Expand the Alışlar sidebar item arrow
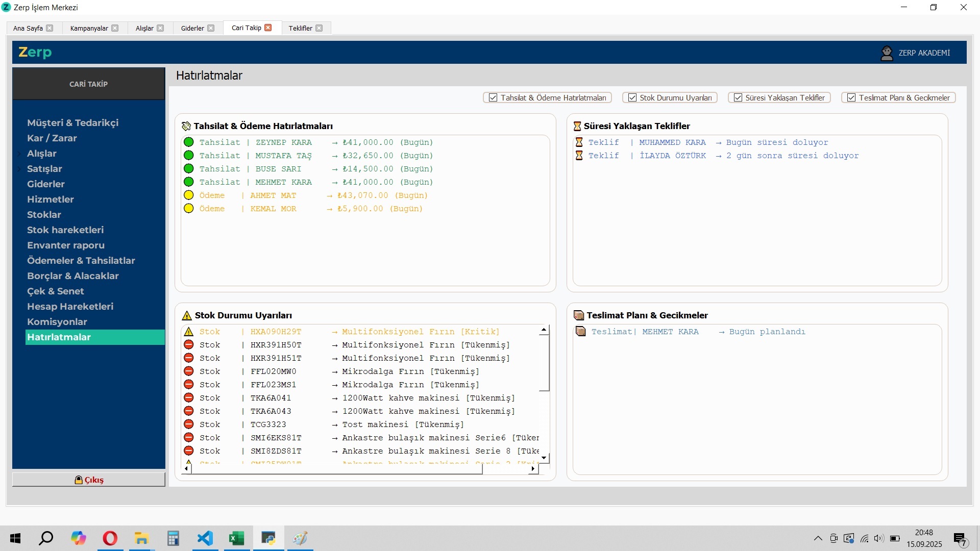 pyautogui.click(x=19, y=154)
